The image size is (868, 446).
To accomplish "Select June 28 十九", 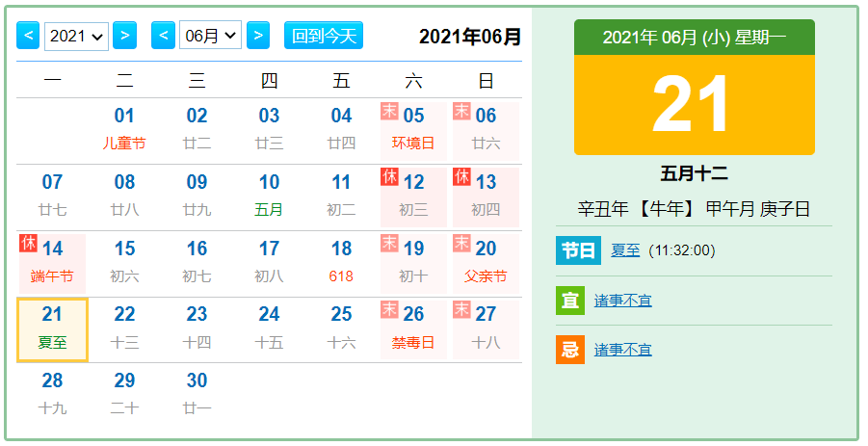I will coord(52,396).
